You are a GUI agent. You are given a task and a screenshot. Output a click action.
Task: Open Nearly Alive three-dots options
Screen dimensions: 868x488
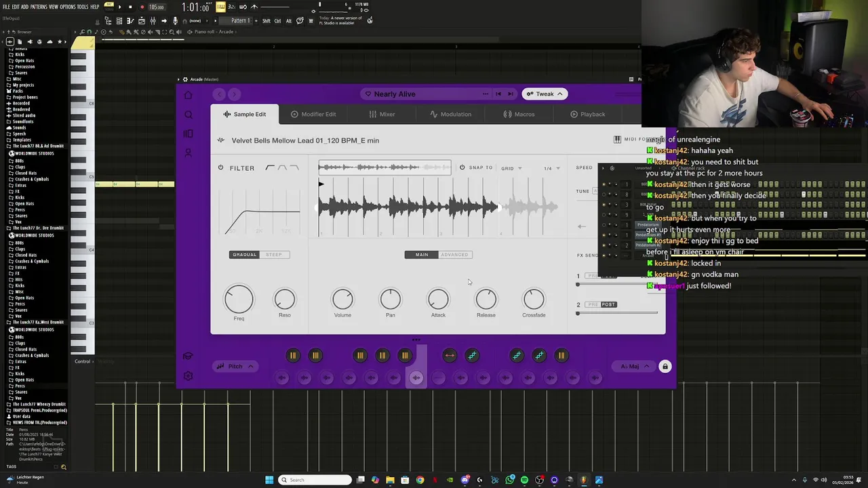[485, 94]
